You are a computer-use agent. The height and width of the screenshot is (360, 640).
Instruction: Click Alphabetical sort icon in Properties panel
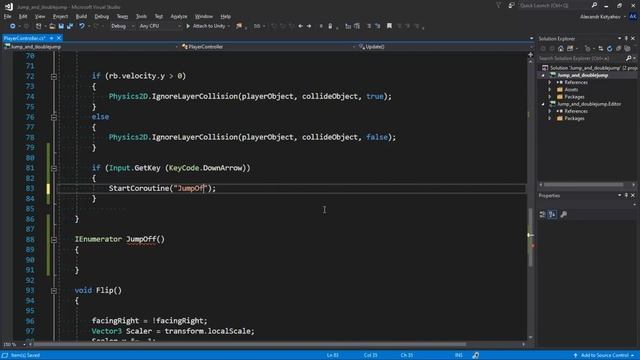tap(552, 214)
